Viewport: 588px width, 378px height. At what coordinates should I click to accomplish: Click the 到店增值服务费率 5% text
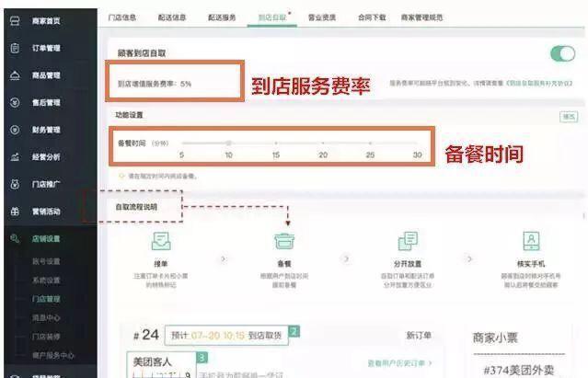[155, 84]
